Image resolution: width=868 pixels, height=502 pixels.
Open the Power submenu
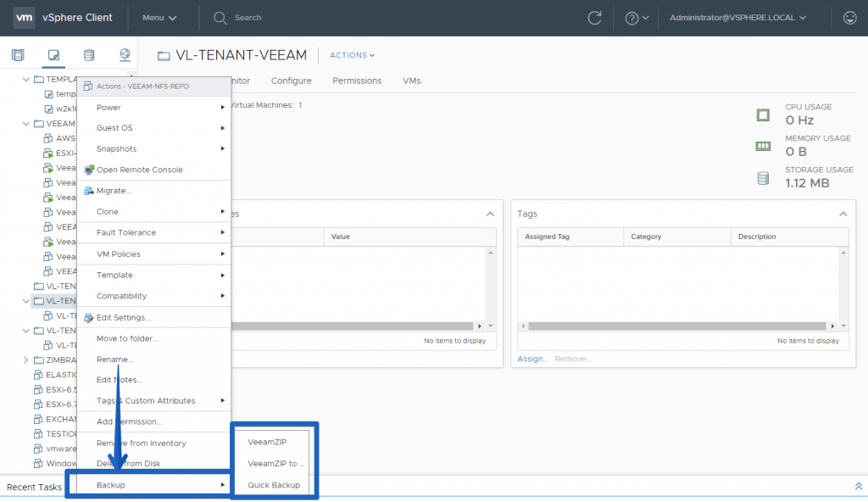tap(154, 108)
